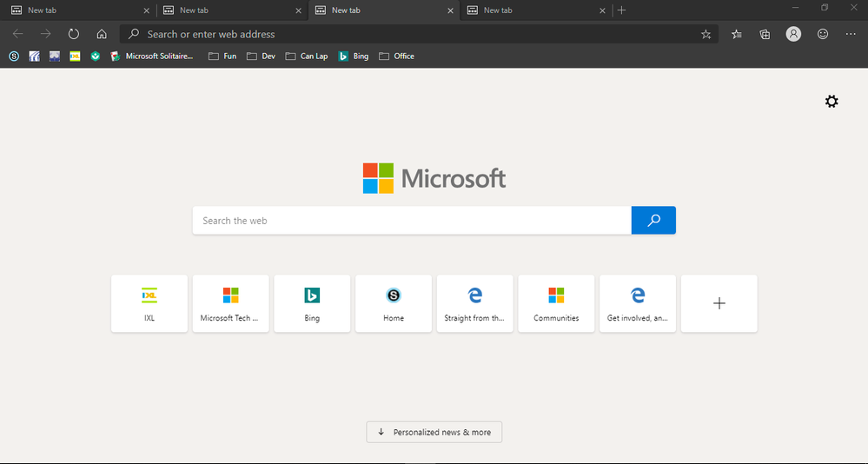The width and height of the screenshot is (868, 464).
Task: Expand the Office favorites folder
Action: 396,56
